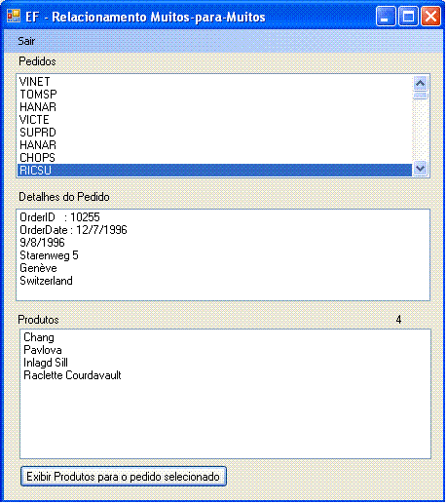Click inside the Detalhes do Pedido box
This screenshot has height=504, width=447.
(223, 255)
